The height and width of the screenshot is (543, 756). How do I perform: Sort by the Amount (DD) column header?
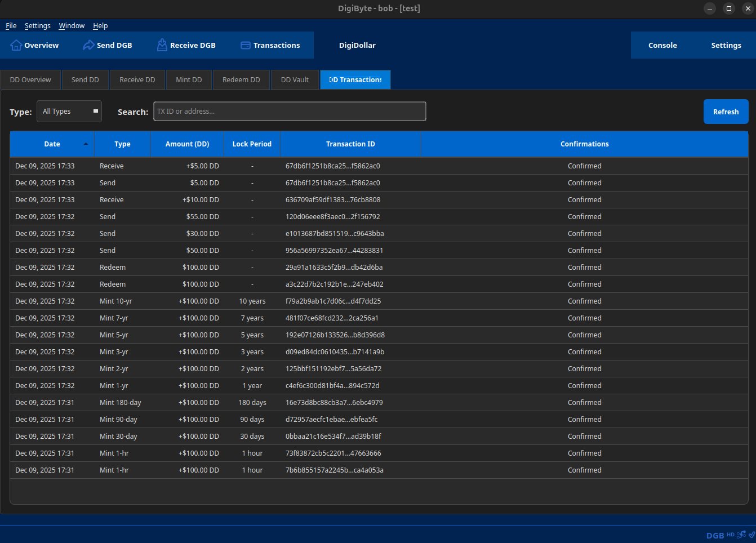(187, 144)
